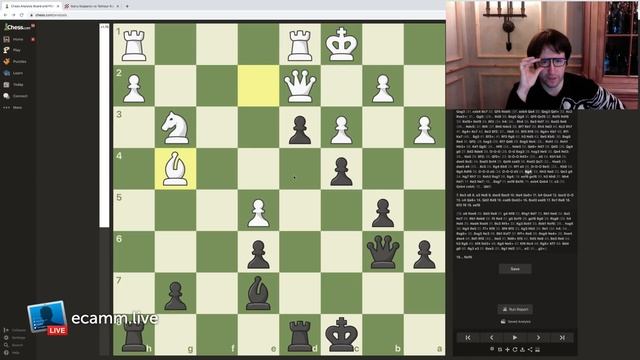Open Search at sidebar bottom
This screenshot has width=640, height=360.
[14, 345]
